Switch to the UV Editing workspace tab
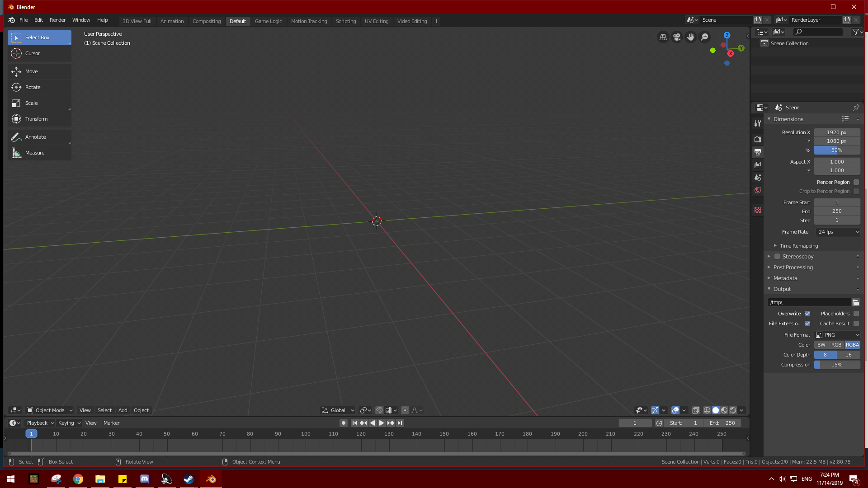Screen dimensions: 868x488 (x=377, y=21)
